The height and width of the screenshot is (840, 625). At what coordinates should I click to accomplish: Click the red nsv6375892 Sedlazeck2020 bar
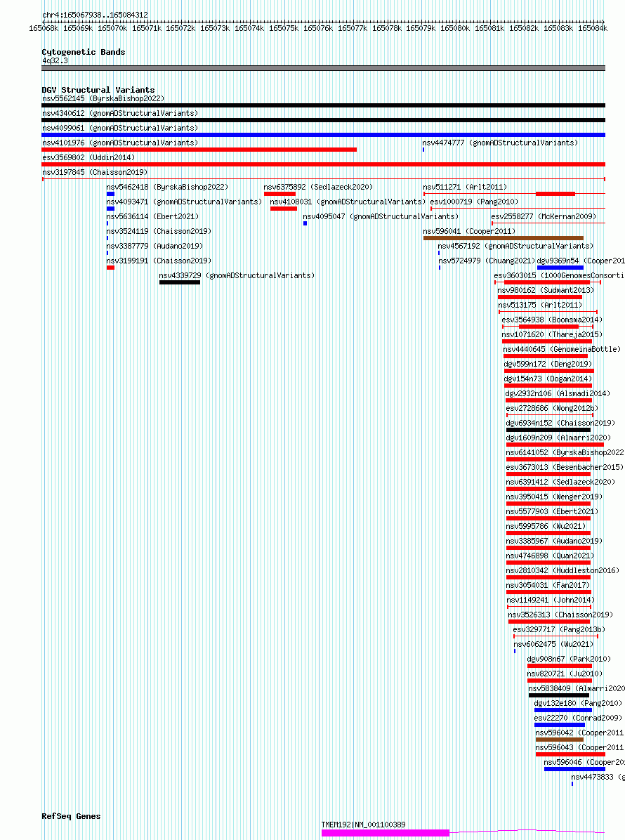(279, 194)
